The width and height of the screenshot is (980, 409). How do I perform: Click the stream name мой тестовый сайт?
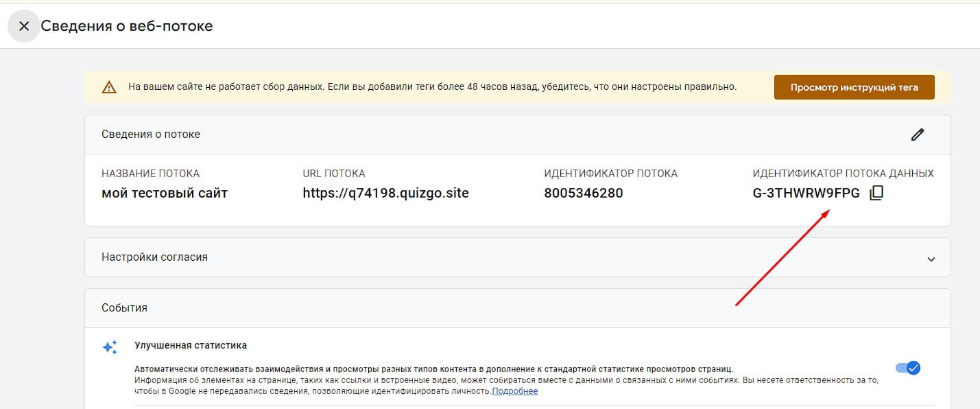[x=165, y=194]
